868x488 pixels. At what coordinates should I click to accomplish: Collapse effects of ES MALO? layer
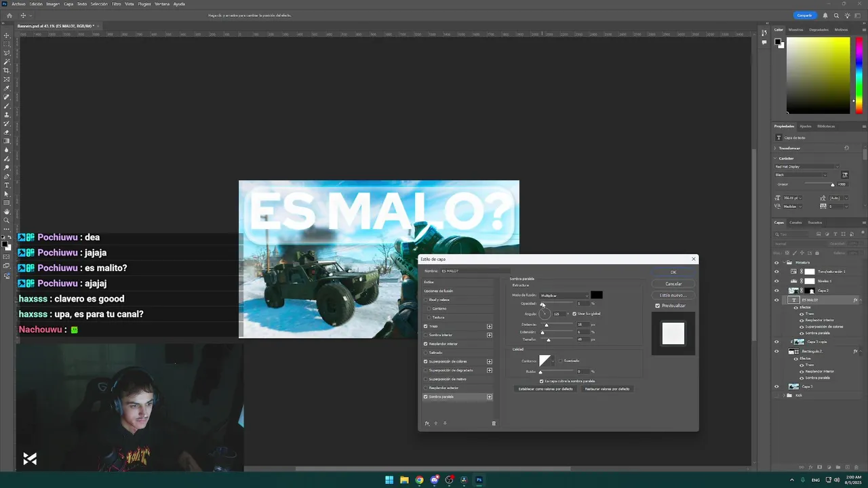pos(862,300)
